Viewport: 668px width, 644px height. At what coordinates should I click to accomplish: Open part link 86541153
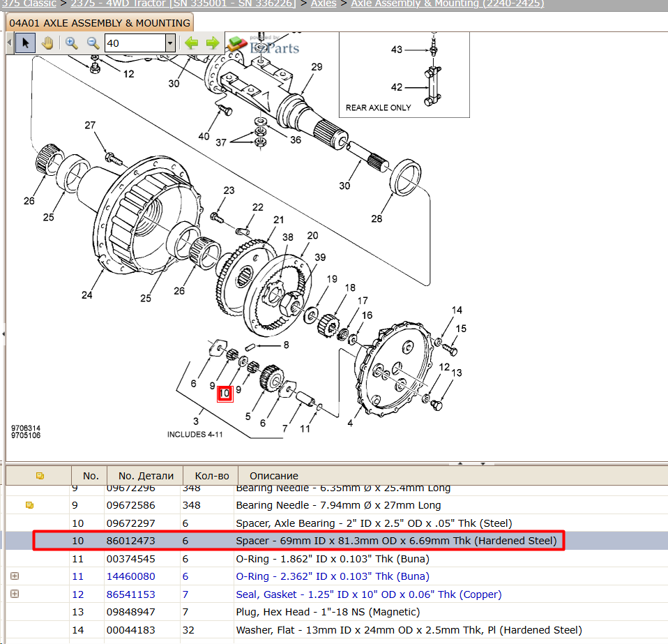[131, 594]
